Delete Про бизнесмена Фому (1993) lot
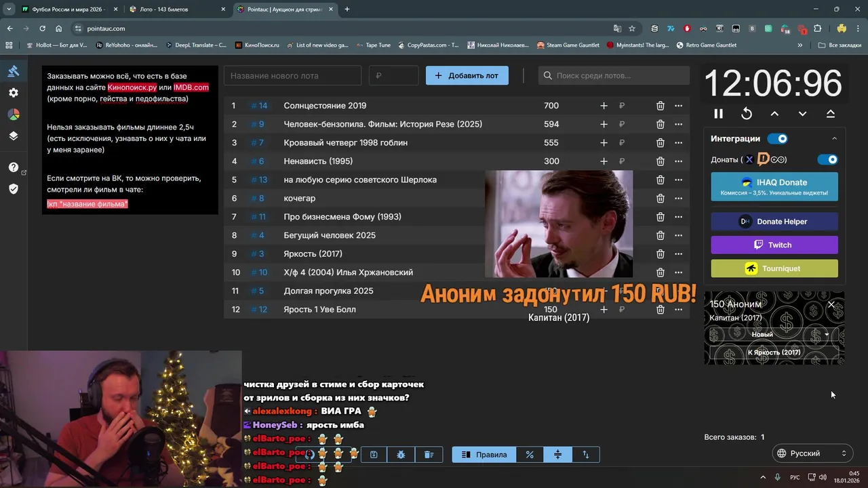Image resolution: width=868 pixels, height=488 pixels. point(660,217)
